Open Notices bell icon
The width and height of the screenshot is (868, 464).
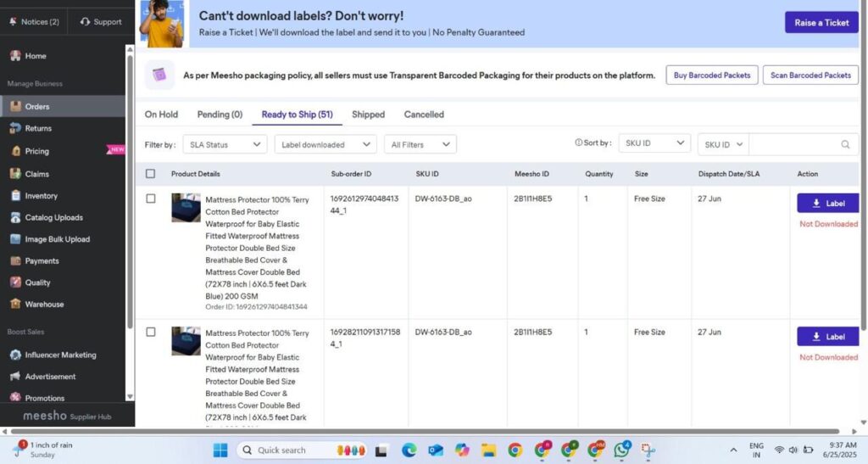14,21
